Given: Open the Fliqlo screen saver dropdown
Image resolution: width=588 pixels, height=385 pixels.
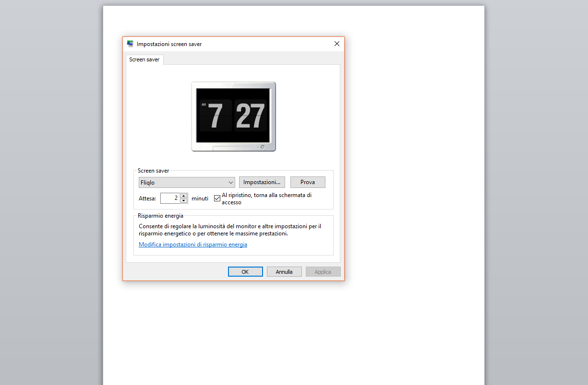Looking at the screenshot, I should [x=187, y=182].
